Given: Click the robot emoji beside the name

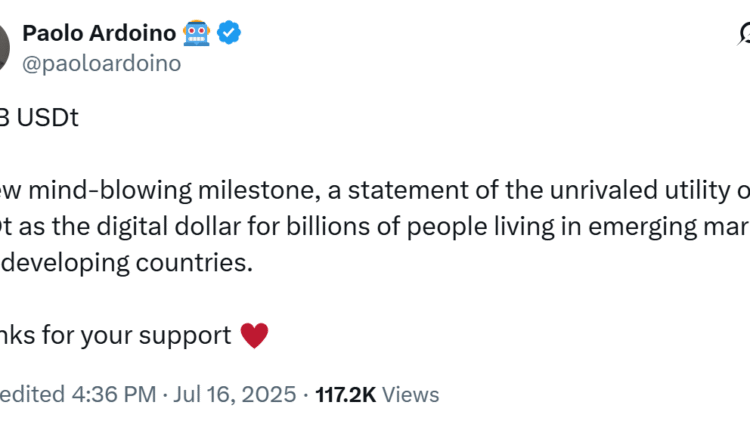Looking at the screenshot, I should click(x=195, y=33).
